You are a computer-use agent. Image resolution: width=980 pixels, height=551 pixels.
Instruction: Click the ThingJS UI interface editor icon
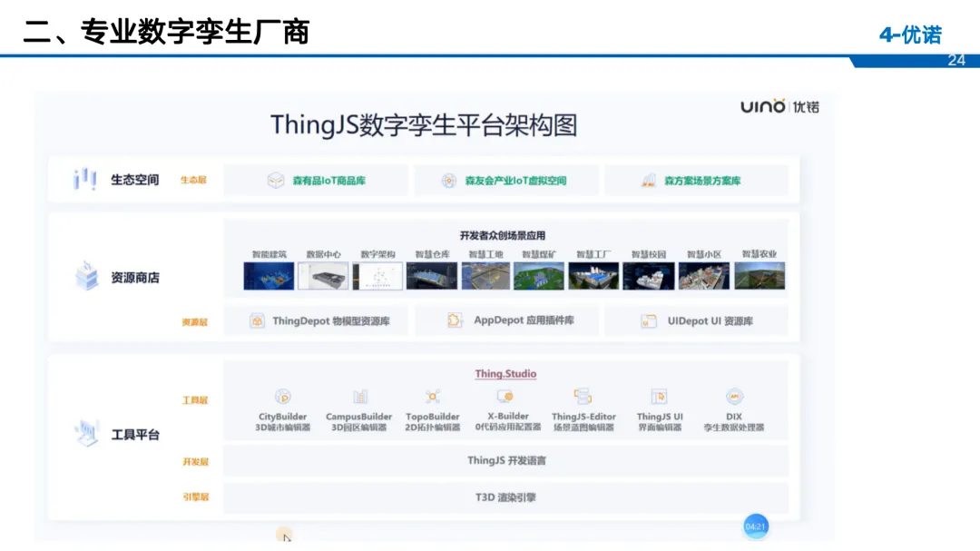click(x=660, y=397)
